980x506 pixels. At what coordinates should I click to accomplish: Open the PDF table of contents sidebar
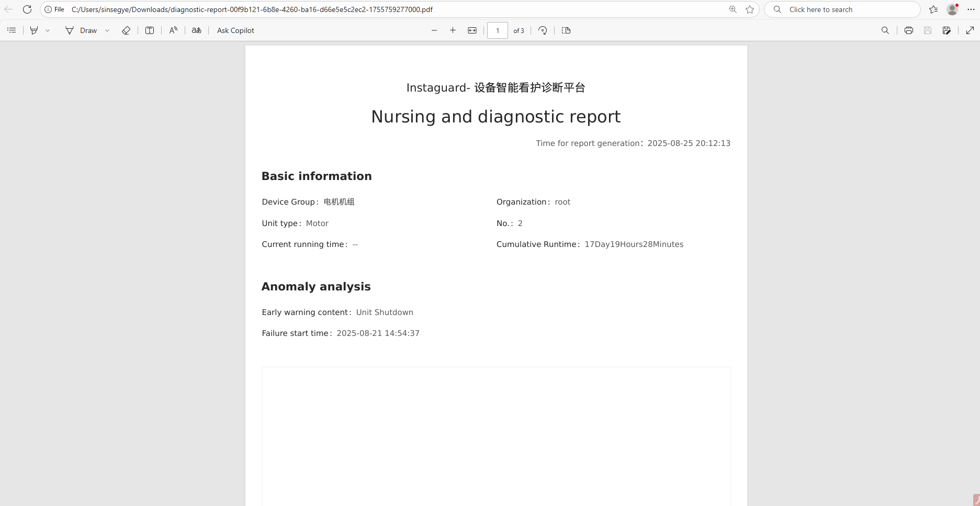click(x=12, y=30)
